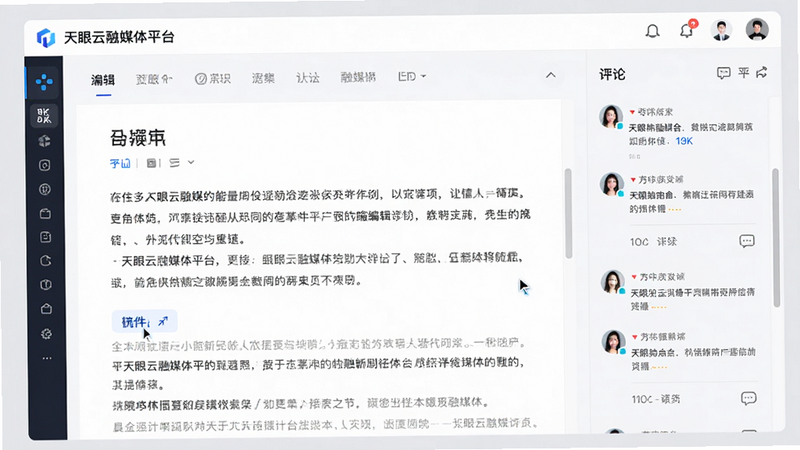Collapse the editor toolbar with up chevron

(551, 76)
